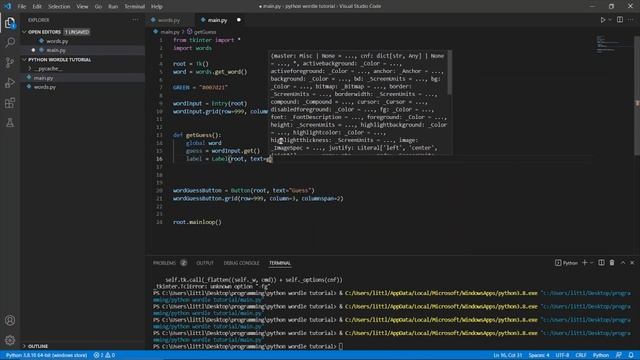Image resolution: width=640 pixels, height=360 pixels.
Task: Open the Edit menu
Action: click(37, 7)
